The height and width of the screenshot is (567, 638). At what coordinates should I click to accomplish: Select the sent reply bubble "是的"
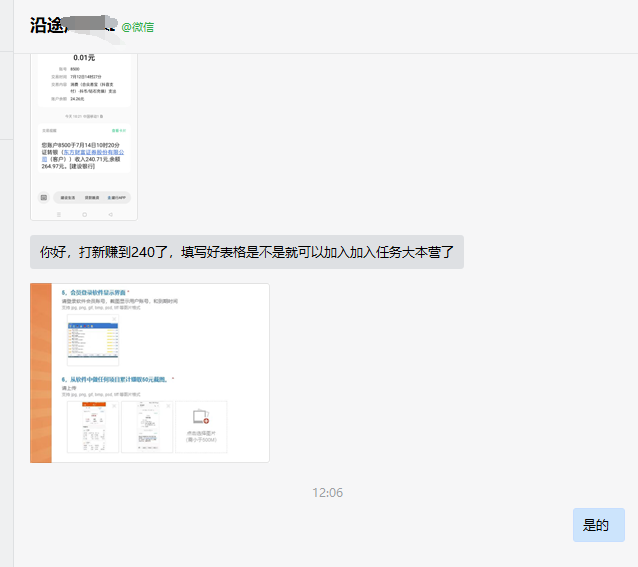(597, 525)
